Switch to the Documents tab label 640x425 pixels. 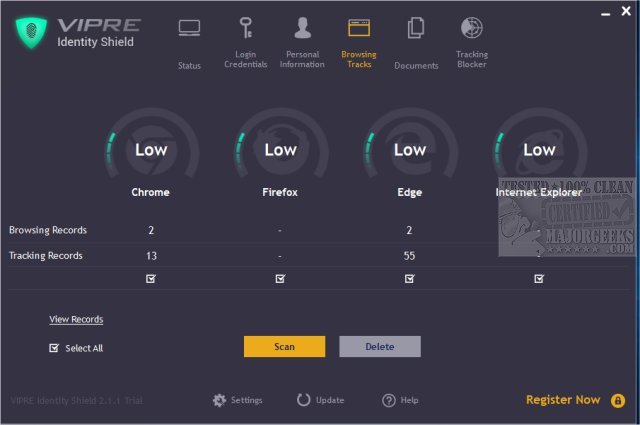(416, 66)
